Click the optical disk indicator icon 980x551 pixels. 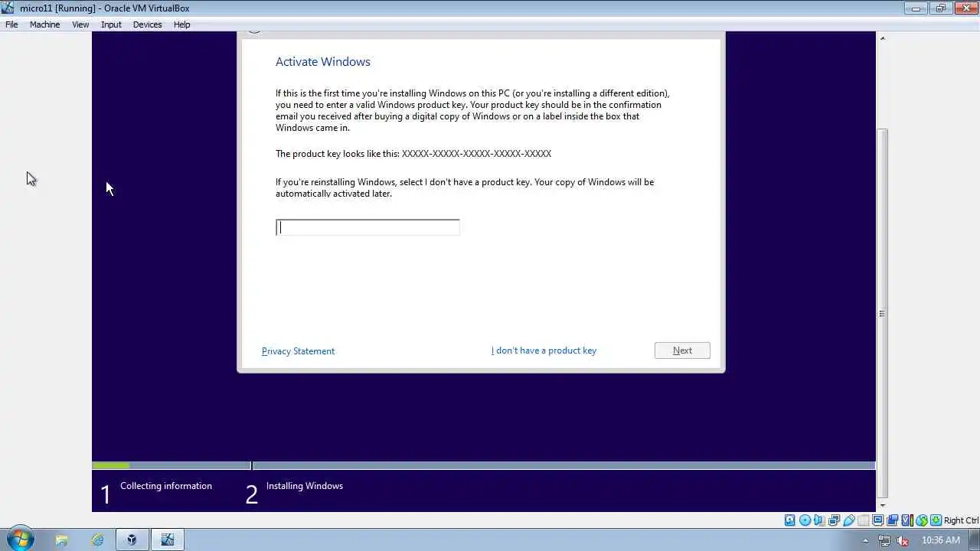coord(805,520)
